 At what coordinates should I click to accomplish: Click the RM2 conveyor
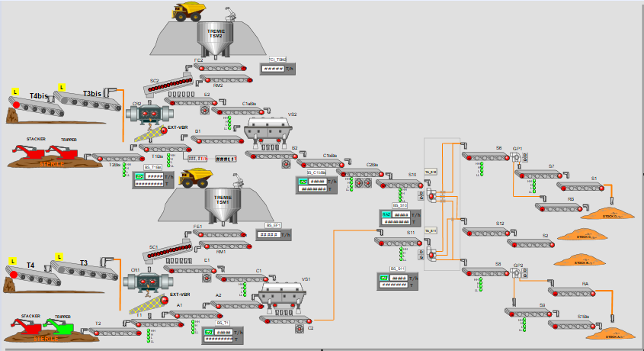226,79
